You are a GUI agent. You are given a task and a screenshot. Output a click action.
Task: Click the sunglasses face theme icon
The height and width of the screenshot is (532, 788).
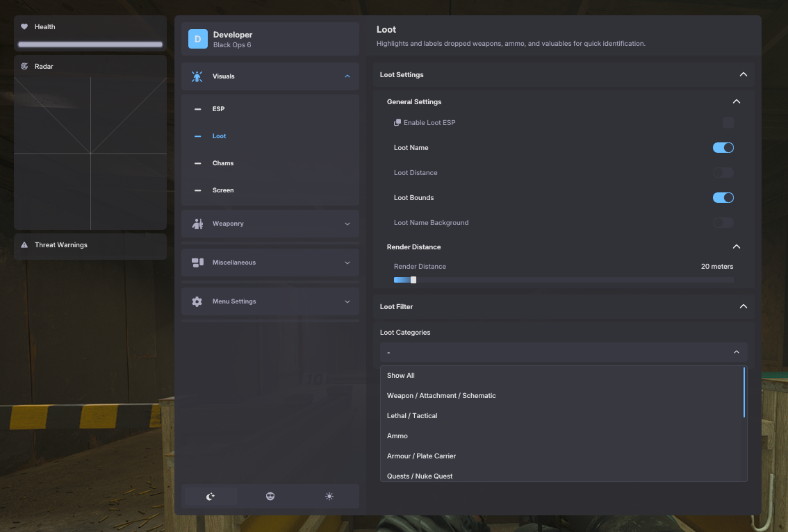[x=270, y=496]
